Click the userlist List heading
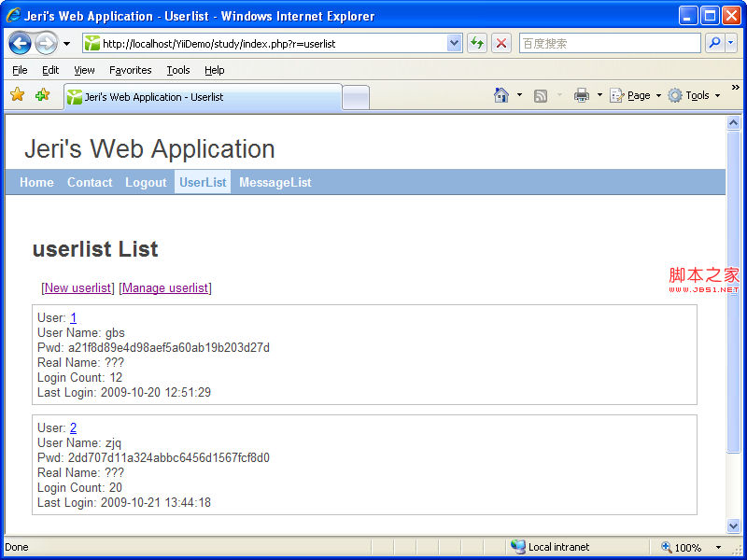Viewport: 747px width, 560px height. tap(95, 249)
